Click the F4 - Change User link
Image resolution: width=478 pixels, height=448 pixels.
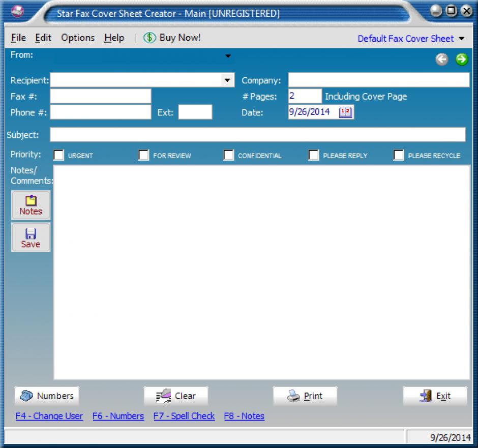coord(49,416)
